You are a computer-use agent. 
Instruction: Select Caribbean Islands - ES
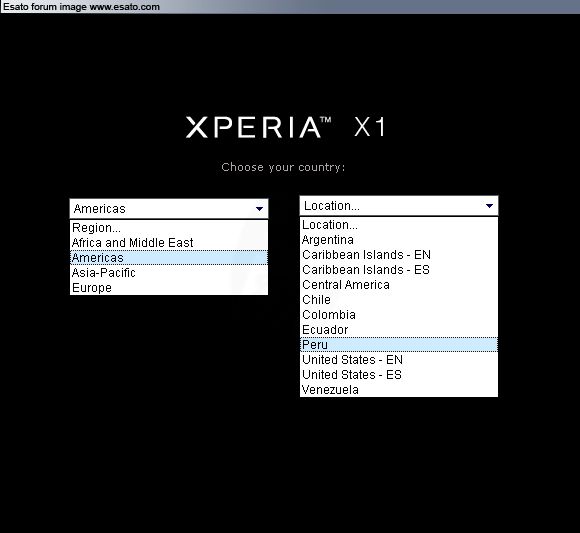tap(399, 270)
